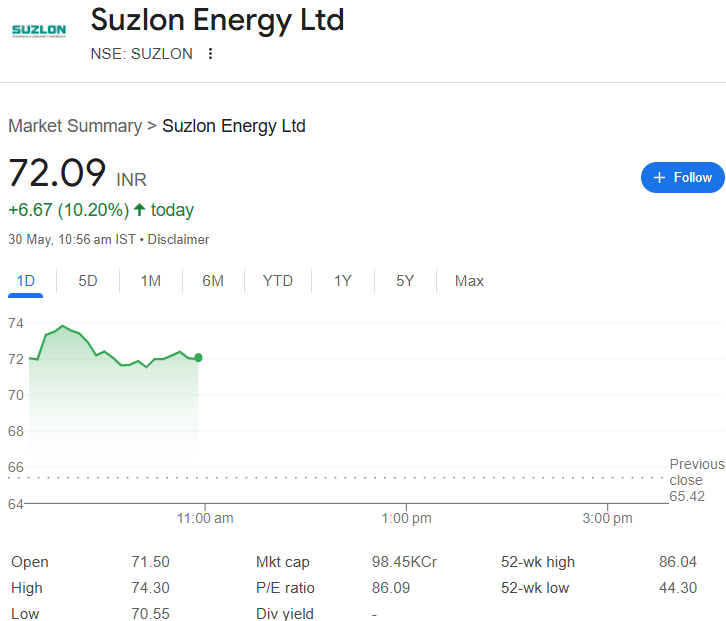726x621 pixels.
Task: Show the 6M chart range
Action: [x=213, y=281]
